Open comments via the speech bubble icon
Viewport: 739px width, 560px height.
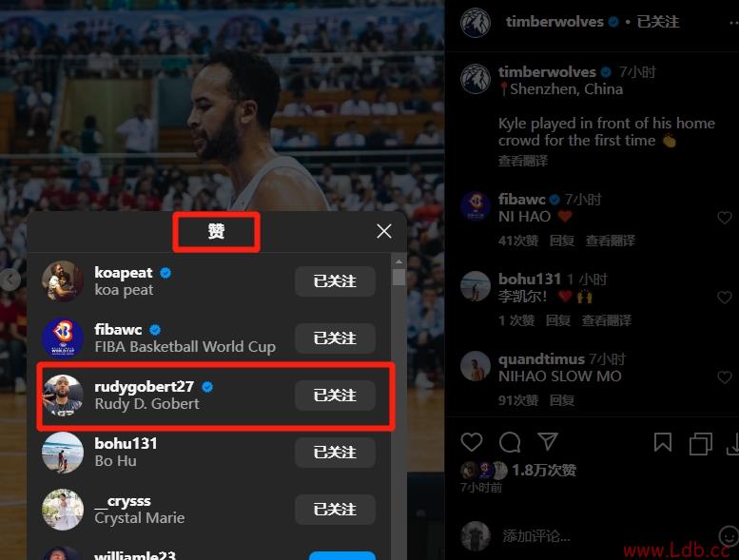click(x=510, y=442)
